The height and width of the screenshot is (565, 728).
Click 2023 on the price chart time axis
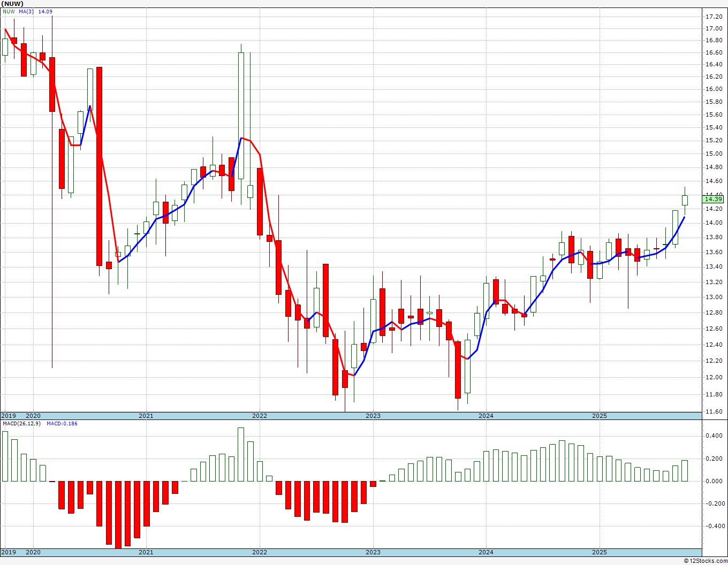click(373, 416)
